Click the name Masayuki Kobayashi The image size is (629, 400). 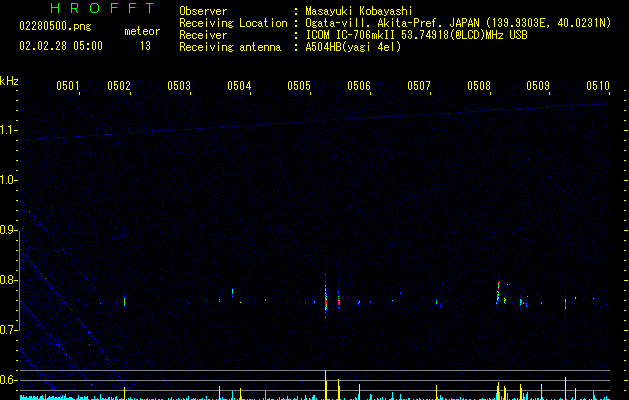click(359, 11)
